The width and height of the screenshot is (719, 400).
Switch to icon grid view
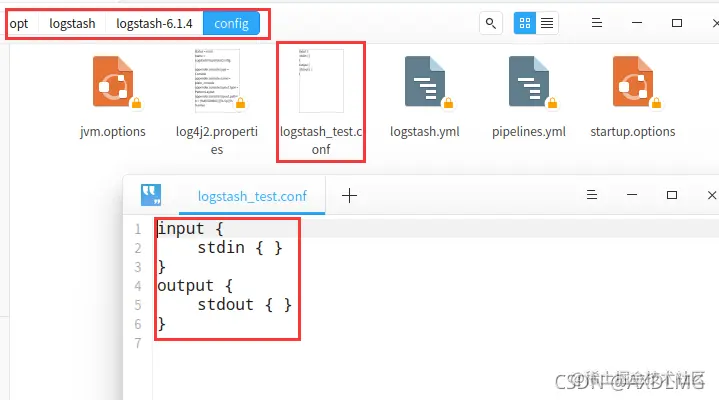tap(525, 23)
